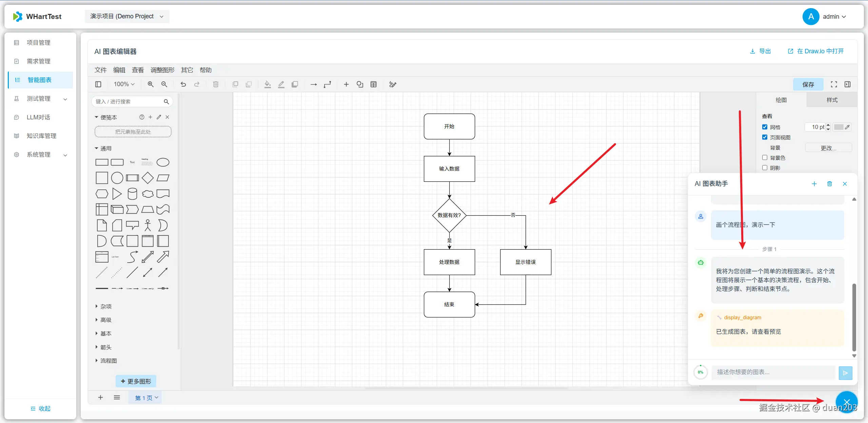This screenshot has height=423, width=868.
Task: Uncheck the 网格 grid checkbox
Action: pyautogui.click(x=765, y=127)
